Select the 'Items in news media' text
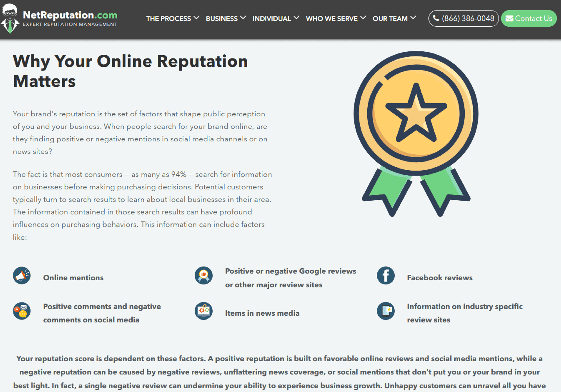 (262, 313)
